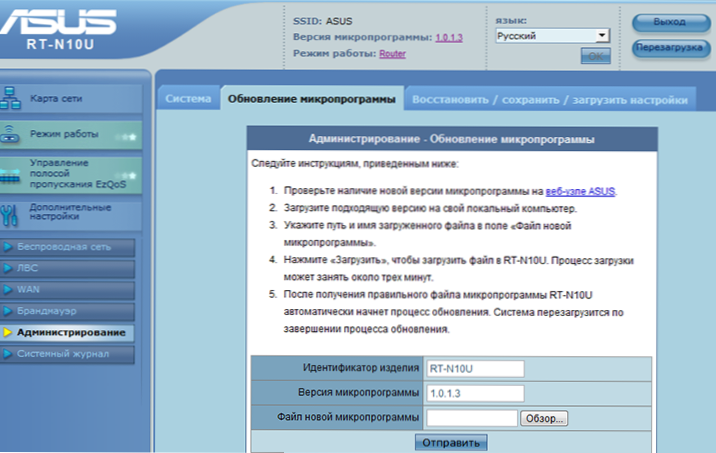This screenshot has width=716, height=453.
Task: Click the RT-N10U model label
Action: point(60,44)
